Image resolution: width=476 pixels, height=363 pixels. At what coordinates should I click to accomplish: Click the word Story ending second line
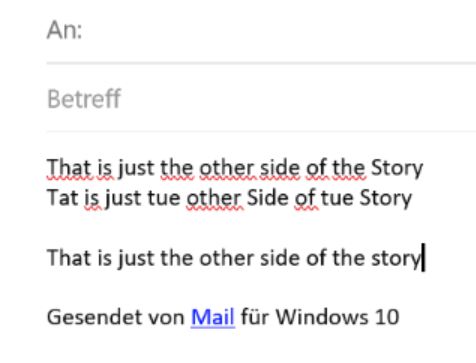pos(386,198)
